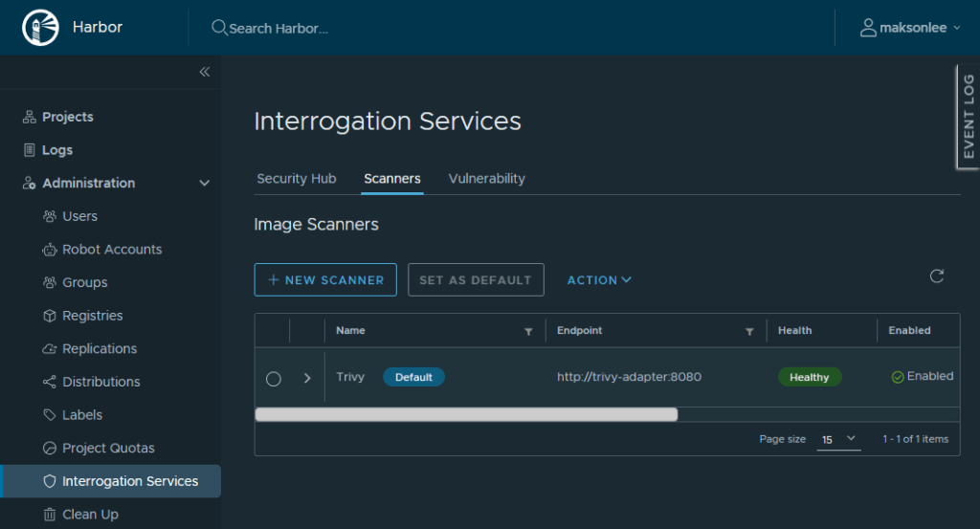
Task: Open Robot Accounts from the sidebar
Action: click(x=112, y=250)
